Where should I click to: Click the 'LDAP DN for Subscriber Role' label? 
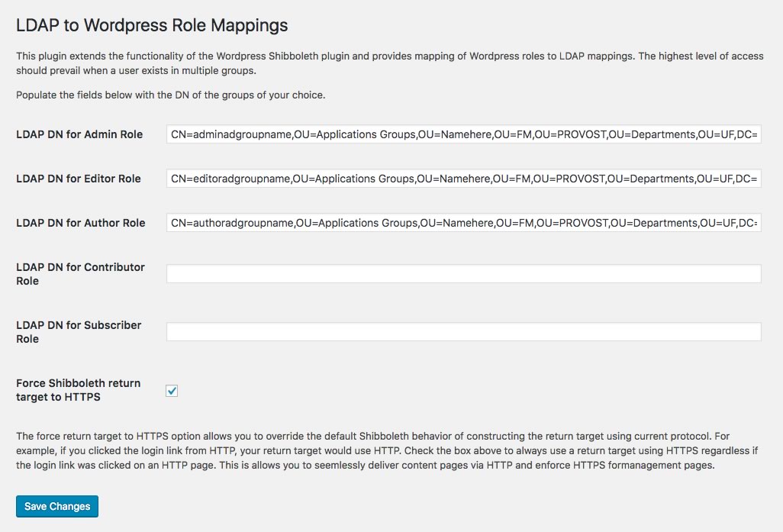click(x=79, y=332)
